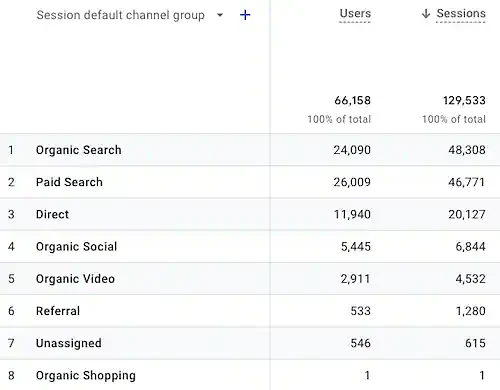Open the Organic Social channel row
This screenshot has width=500, height=390.
[250, 246]
